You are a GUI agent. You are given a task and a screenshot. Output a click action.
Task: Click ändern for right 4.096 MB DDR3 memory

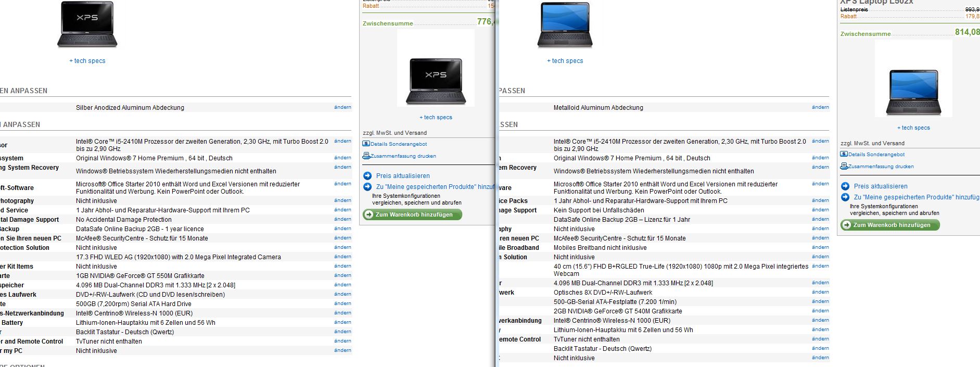coord(820,283)
